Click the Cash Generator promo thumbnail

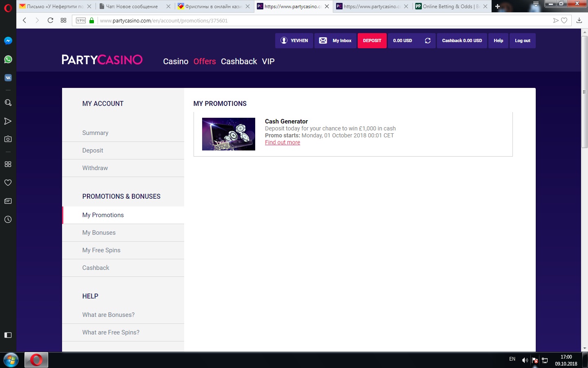click(x=229, y=134)
